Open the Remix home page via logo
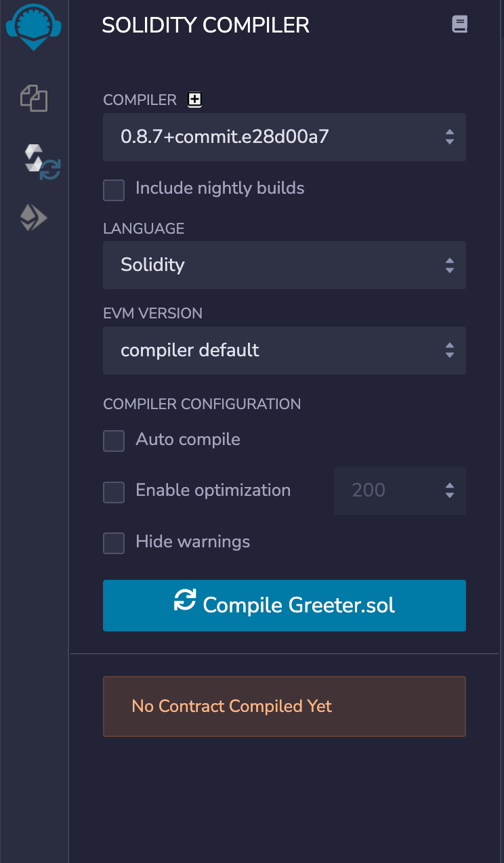The image size is (504, 863). pos(33,27)
